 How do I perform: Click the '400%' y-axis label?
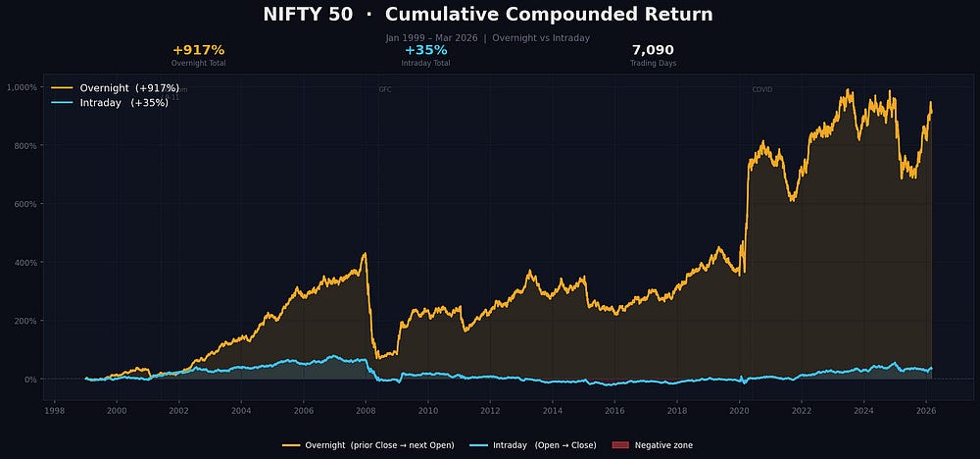[x=25, y=263]
